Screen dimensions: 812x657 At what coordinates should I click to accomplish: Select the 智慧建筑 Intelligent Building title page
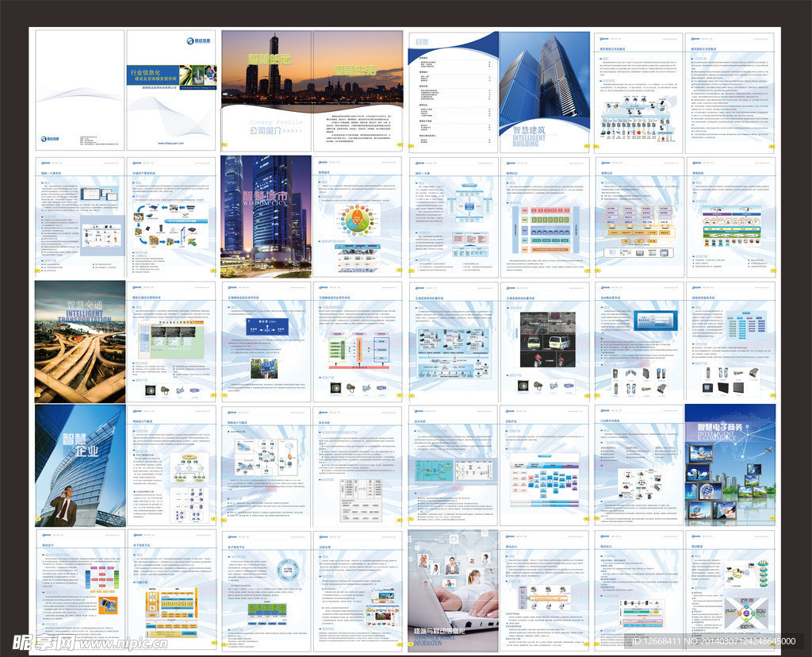[544, 90]
